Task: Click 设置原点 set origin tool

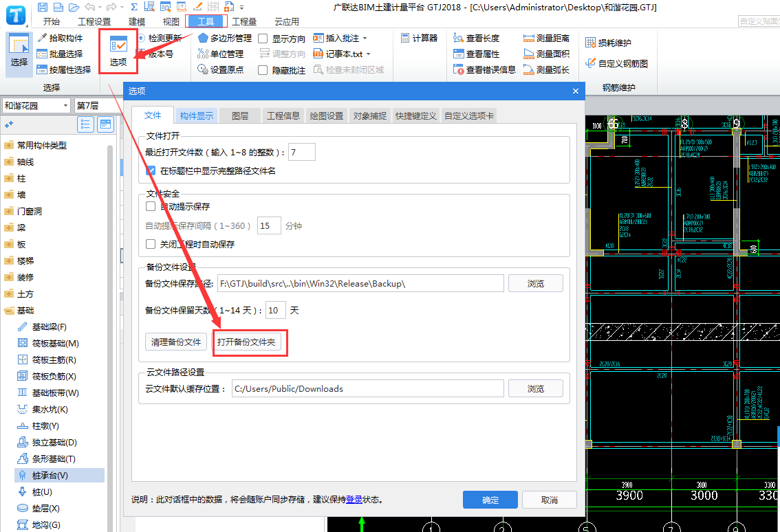Action: pos(221,69)
